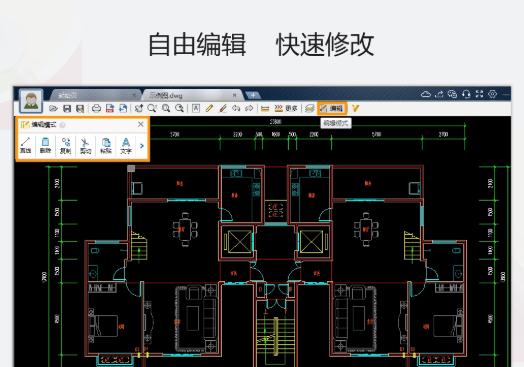Activate the zoom window magnifier

tap(152, 108)
